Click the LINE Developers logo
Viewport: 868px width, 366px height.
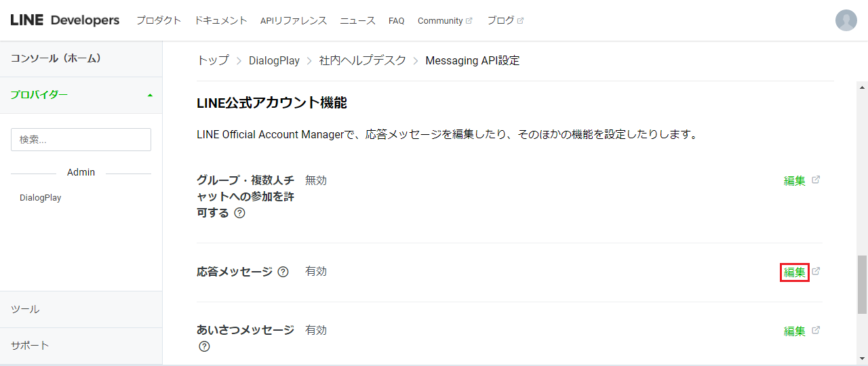[65, 20]
